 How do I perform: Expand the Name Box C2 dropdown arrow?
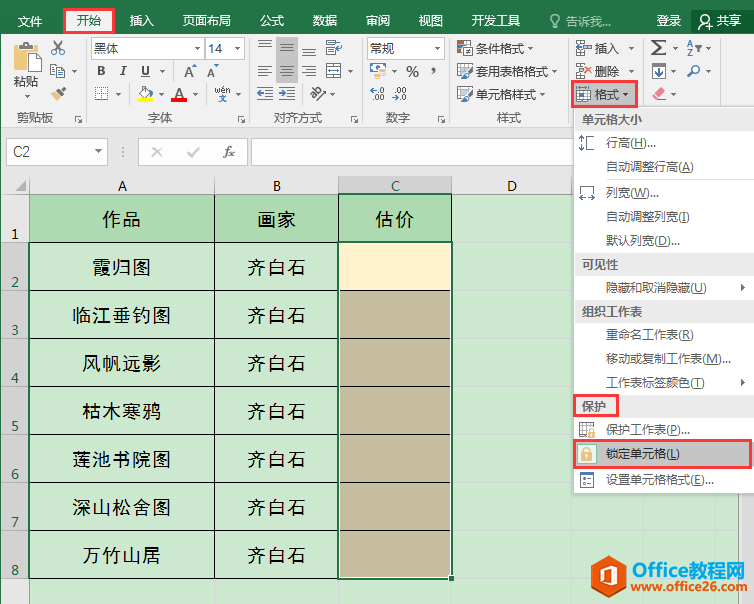98,152
